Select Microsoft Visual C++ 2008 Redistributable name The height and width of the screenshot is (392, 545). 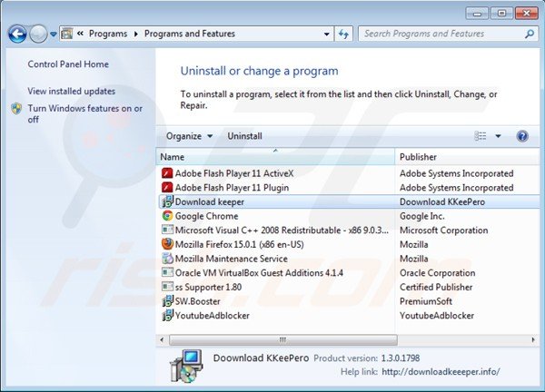coord(282,230)
